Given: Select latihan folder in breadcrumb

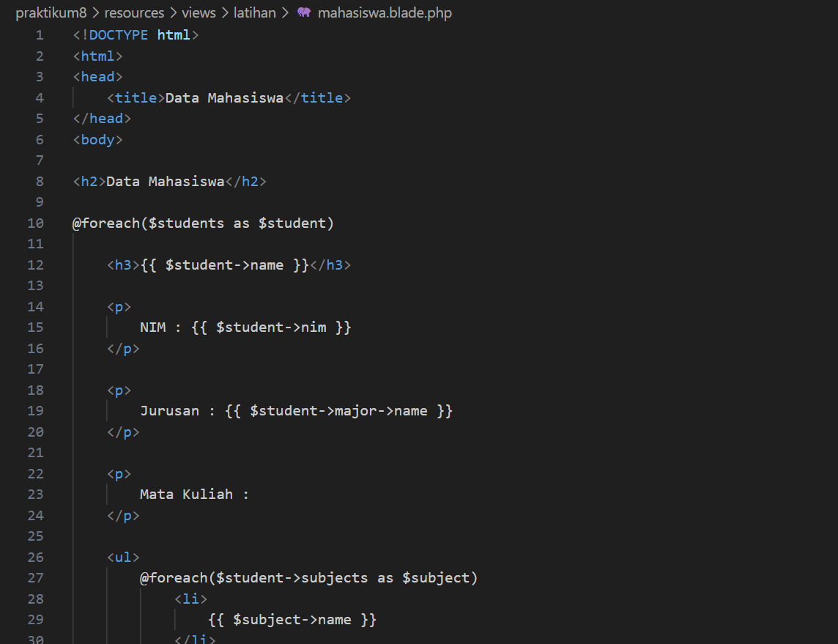Looking at the screenshot, I should click(254, 12).
